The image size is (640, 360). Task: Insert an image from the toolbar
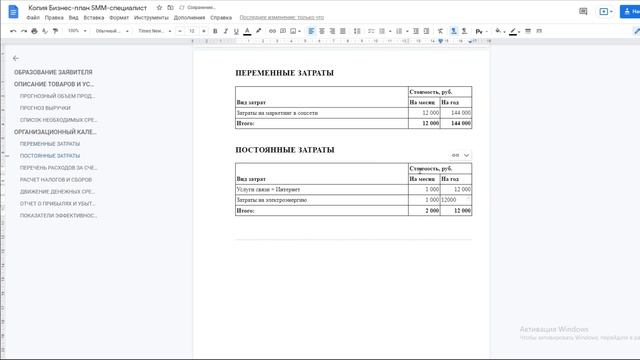point(293,31)
